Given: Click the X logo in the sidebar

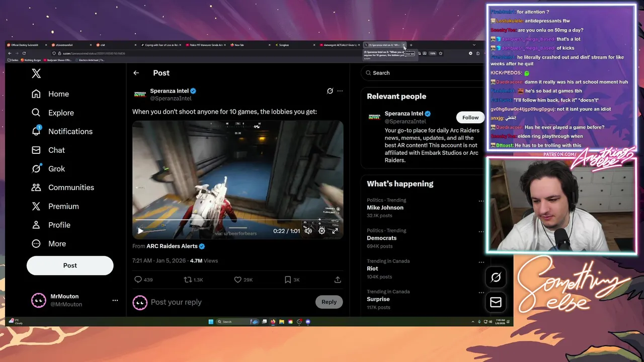Looking at the screenshot, I should [x=36, y=73].
